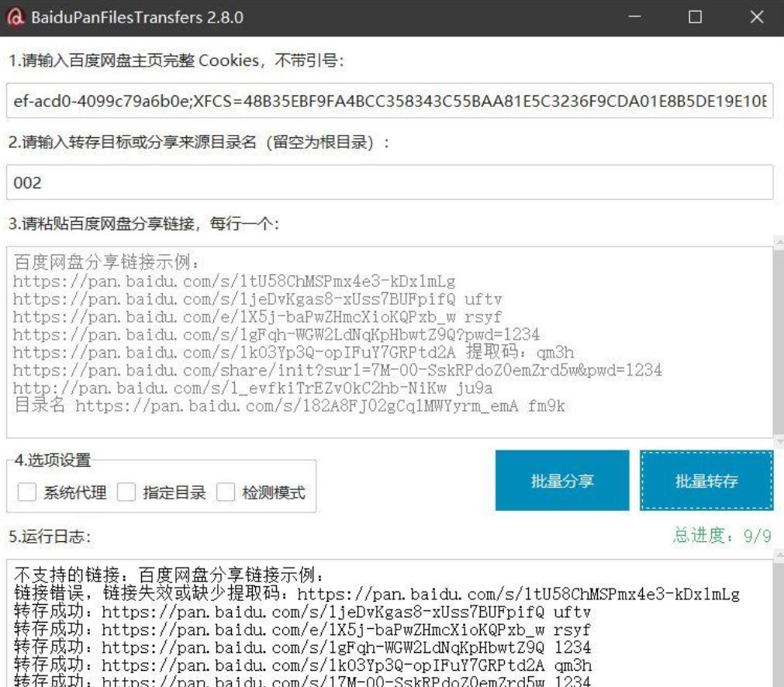Enable the 系统代理 checkbox
The image size is (784, 687).
(x=28, y=492)
